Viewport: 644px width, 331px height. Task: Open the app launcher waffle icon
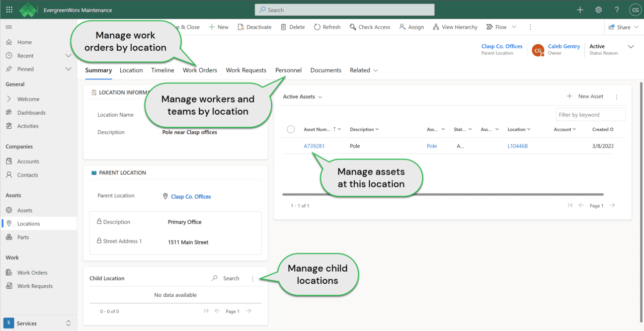coord(10,10)
